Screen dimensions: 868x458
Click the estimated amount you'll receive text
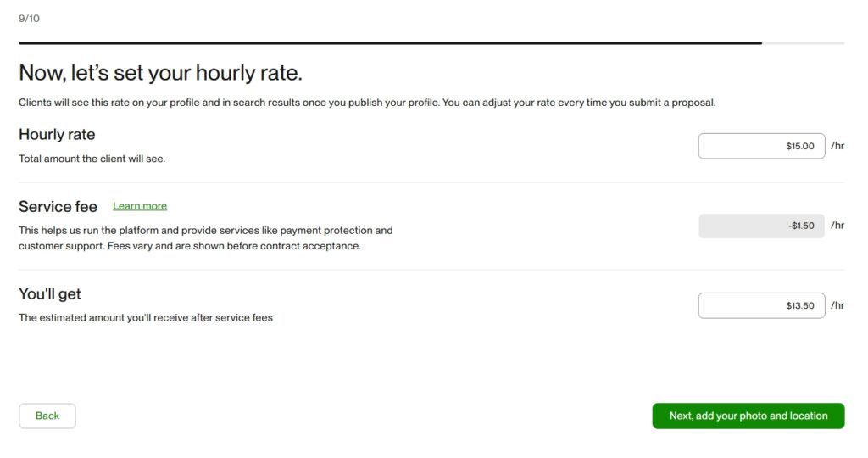pos(146,318)
